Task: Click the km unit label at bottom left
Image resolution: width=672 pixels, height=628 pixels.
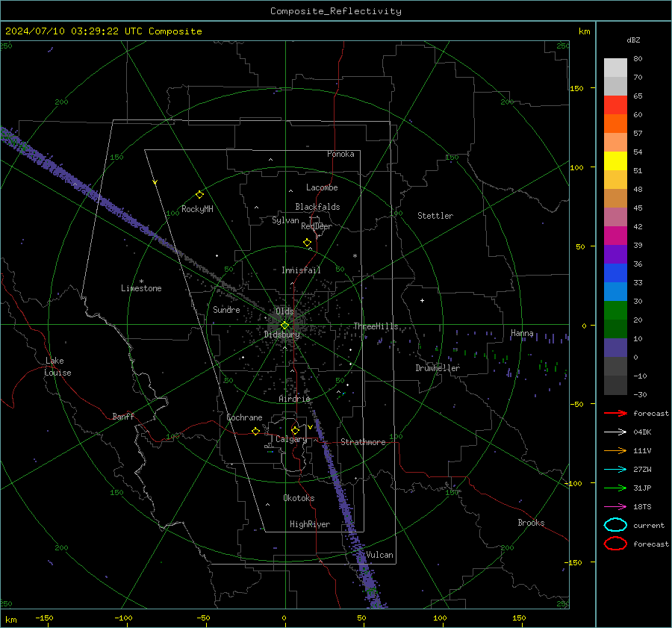Action: click(11, 620)
